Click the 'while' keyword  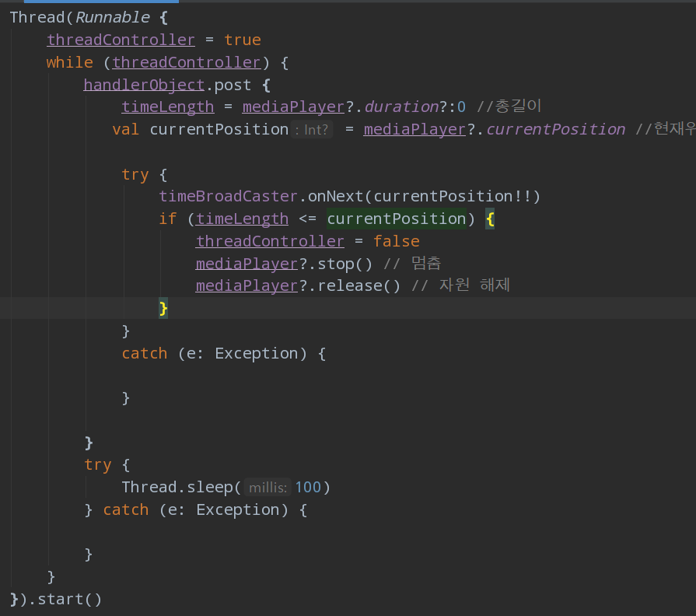pos(70,62)
